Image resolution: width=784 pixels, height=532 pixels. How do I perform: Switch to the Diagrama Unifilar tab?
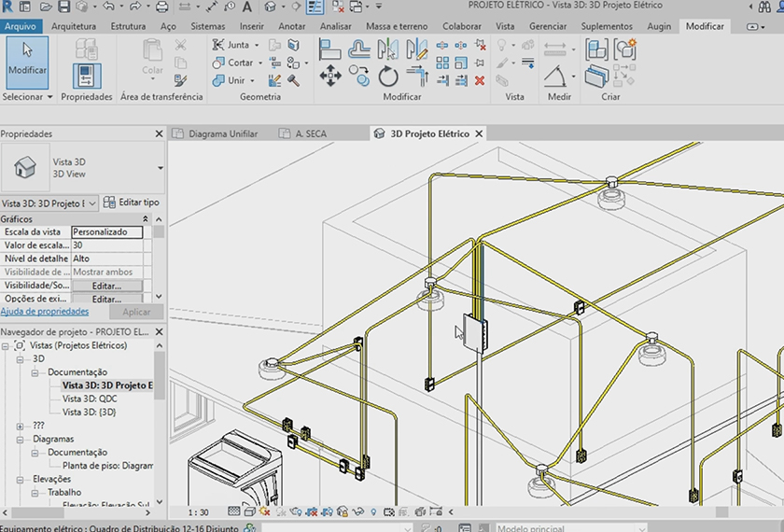coord(222,133)
